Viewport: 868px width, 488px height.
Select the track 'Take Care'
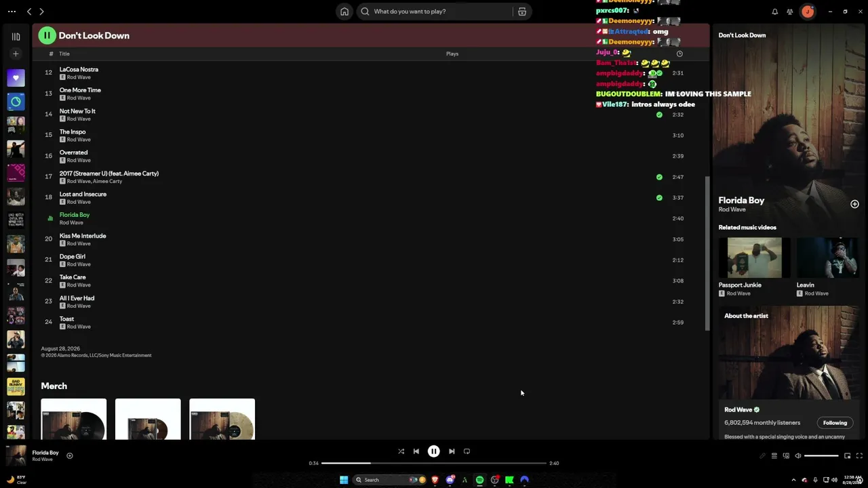[73, 277]
